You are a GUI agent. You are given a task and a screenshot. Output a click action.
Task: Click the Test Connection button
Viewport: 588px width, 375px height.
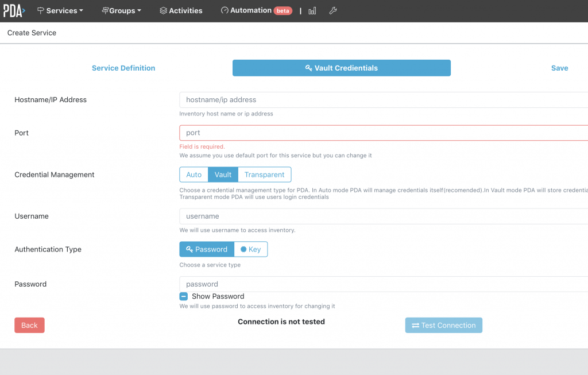point(444,325)
